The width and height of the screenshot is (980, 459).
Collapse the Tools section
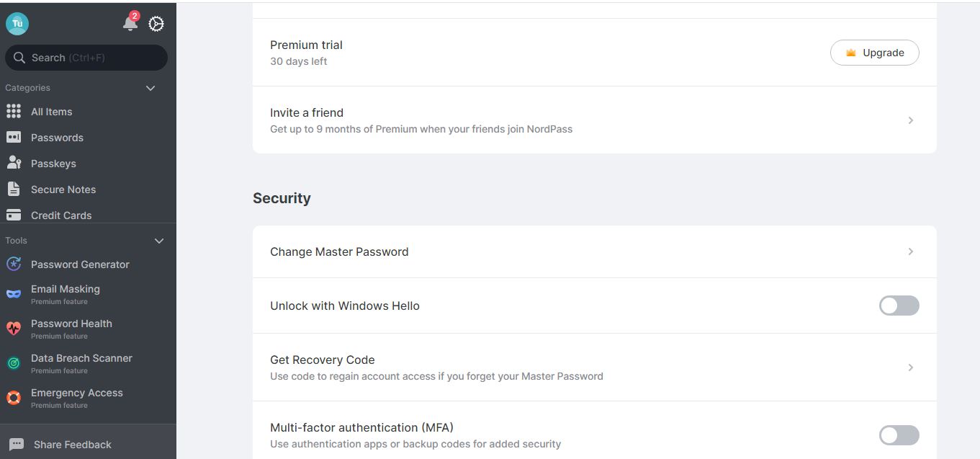(159, 241)
